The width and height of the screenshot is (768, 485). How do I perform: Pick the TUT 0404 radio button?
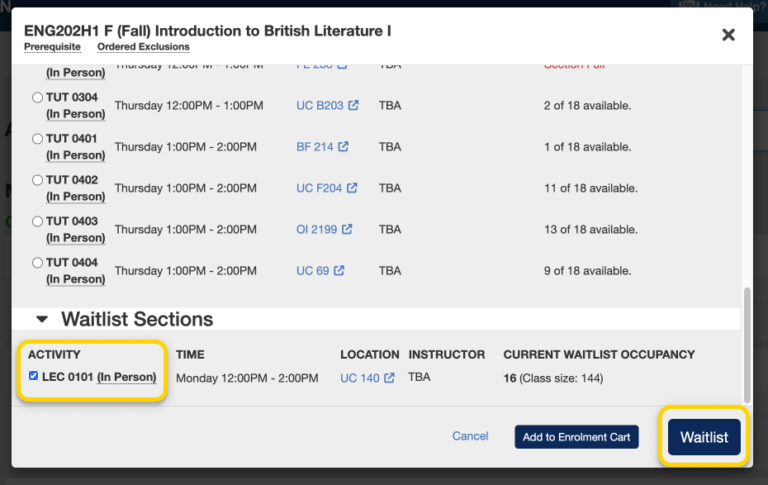(x=37, y=262)
